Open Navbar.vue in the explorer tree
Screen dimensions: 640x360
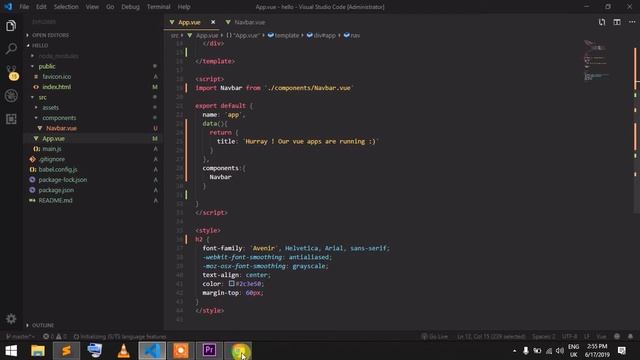pyautogui.click(x=61, y=128)
